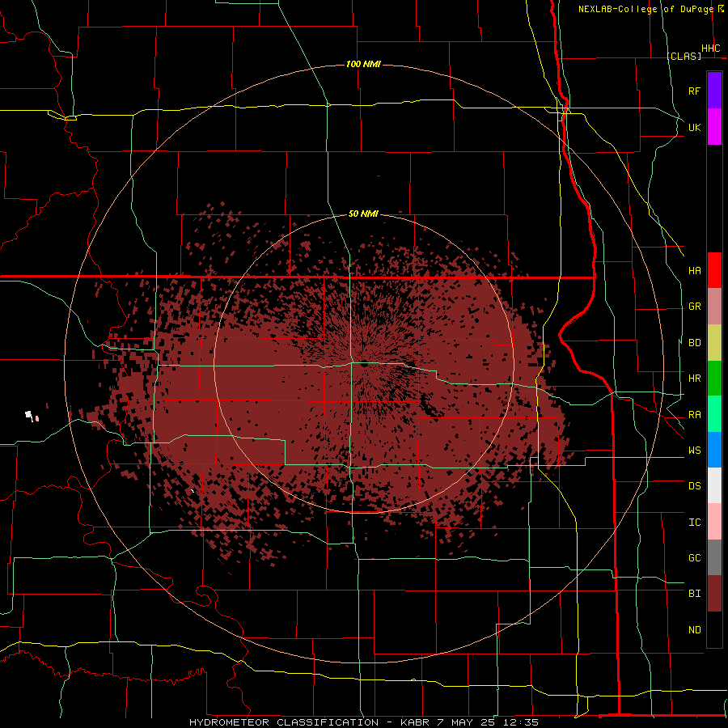Click the WS blue legend swatch

[x=714, y=450]
